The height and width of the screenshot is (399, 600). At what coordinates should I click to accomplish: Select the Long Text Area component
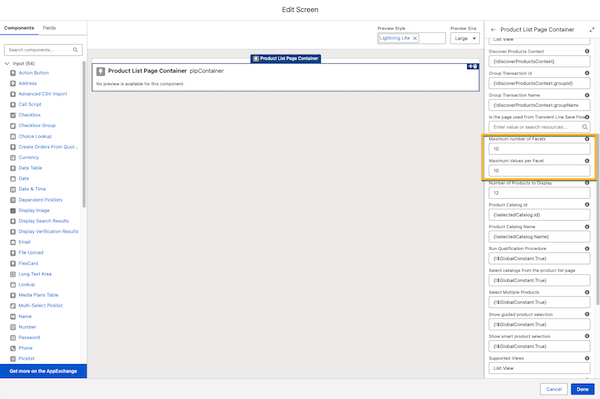pyautogui.click(x=35, y=274)
